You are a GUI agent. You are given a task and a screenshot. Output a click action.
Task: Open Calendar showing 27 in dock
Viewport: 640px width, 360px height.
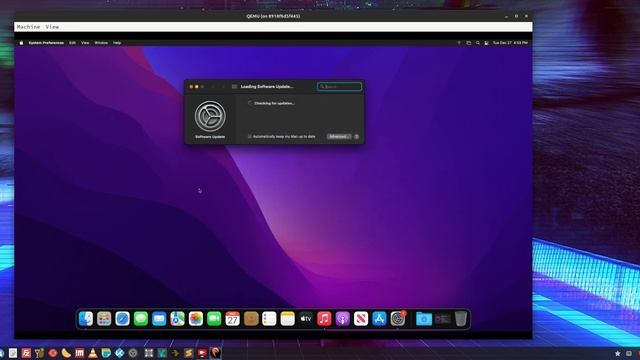[233, 319]
